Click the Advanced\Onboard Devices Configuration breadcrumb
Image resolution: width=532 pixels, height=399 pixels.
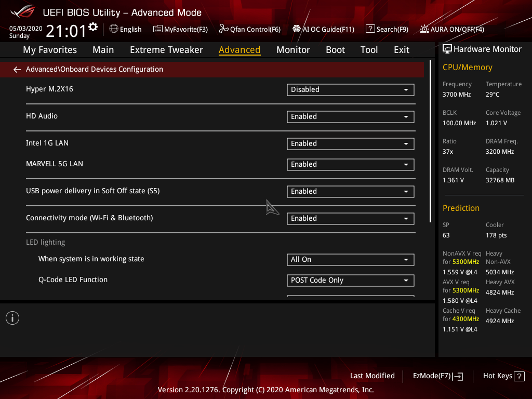pos(95,69)
